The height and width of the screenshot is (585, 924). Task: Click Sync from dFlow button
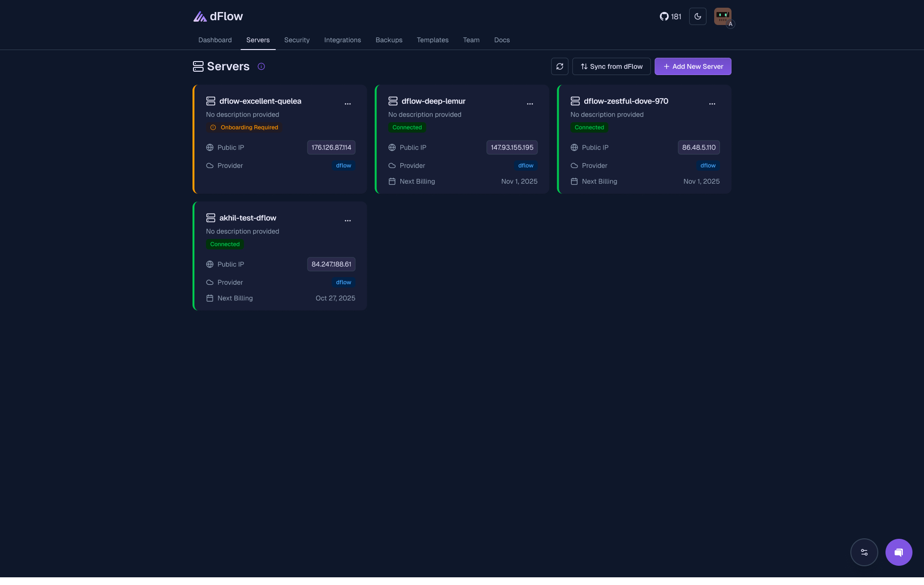coord(611,66)
